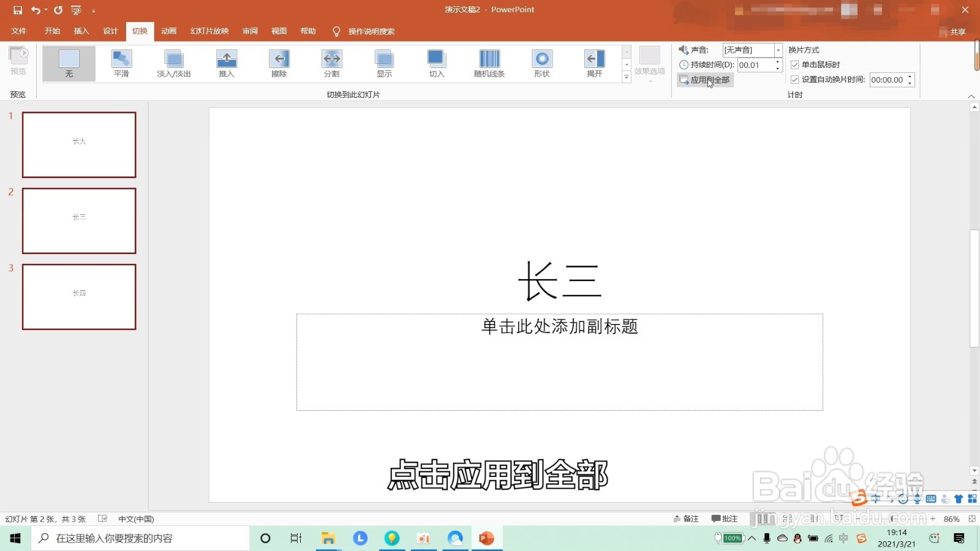Switch to the 设计 tab
Image resolution: width=980 pixels, height=551 pixels.
(110, 31)
